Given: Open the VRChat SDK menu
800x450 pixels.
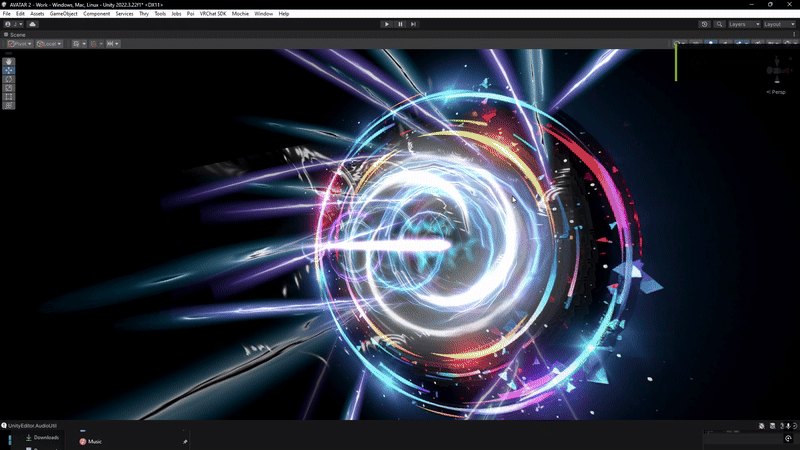Looking at the screenshot, I should click(x=213, y=14).
